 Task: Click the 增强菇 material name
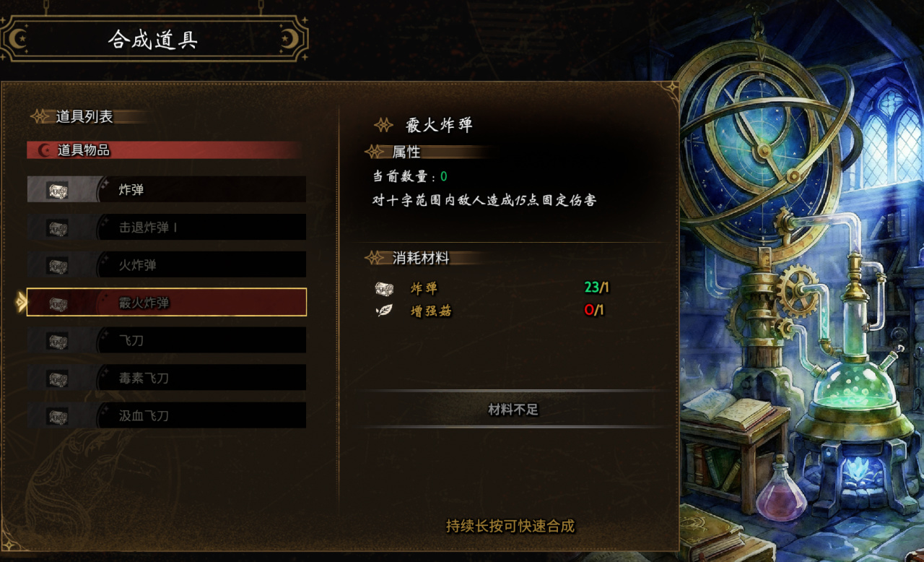click(x=431, y=311)
